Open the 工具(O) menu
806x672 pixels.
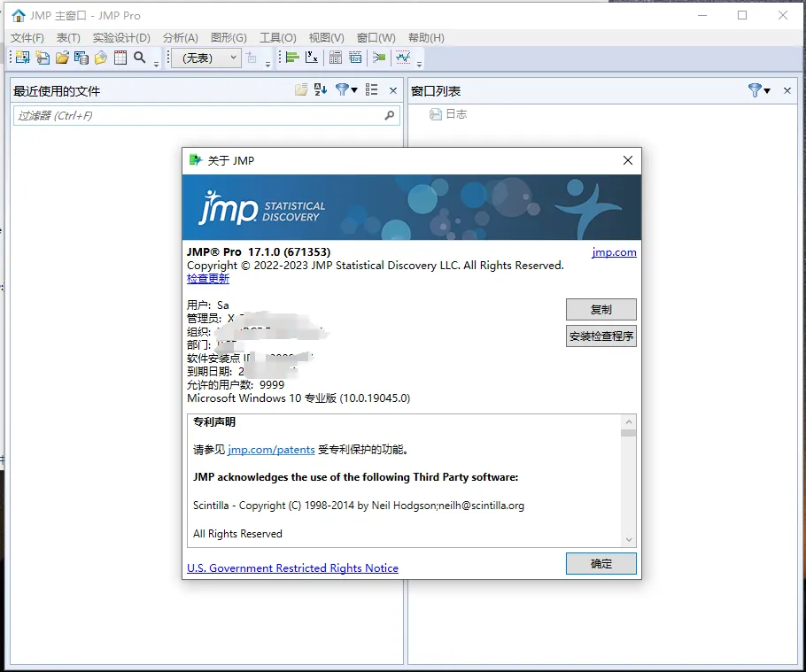278,37
